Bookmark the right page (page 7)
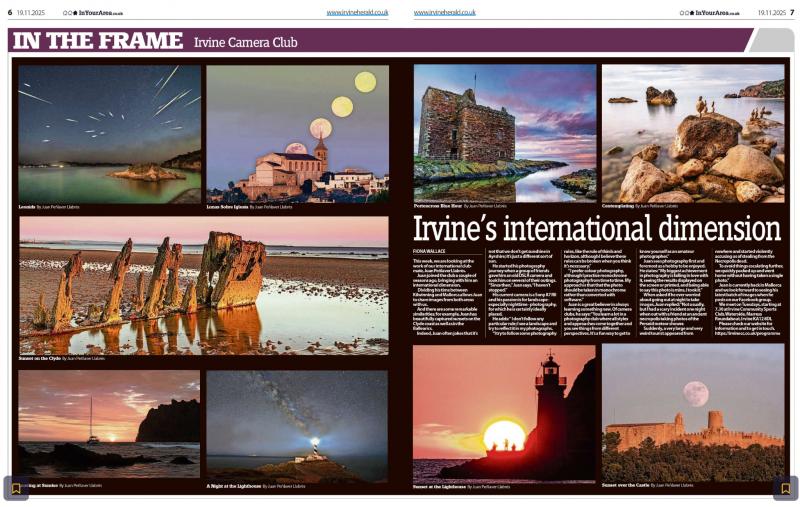The image size is (800, 507). click(x=785, y=488)
